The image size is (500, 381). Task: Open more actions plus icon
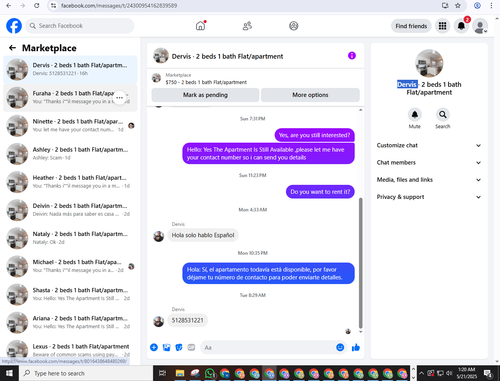[x=154, y=347]
